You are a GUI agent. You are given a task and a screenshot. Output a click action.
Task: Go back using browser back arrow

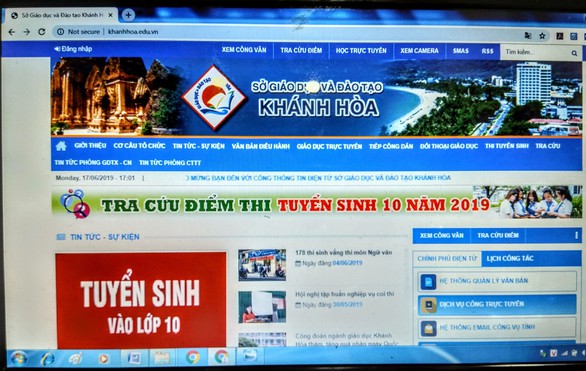[12, 32]
